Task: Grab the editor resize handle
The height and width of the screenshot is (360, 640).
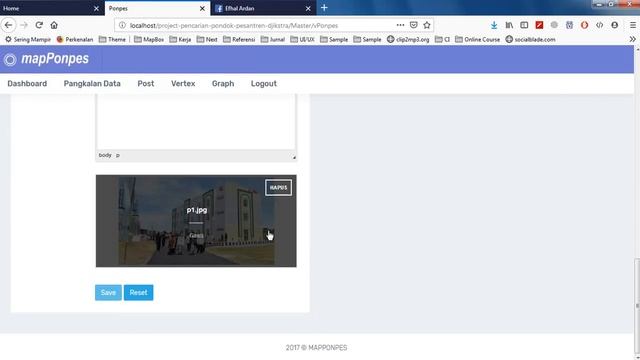Action: point(294,157)
